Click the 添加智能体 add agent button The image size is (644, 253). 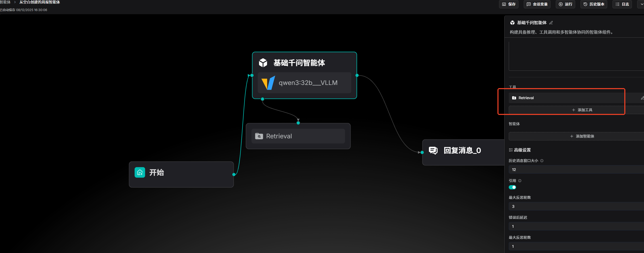pos(582,136)
